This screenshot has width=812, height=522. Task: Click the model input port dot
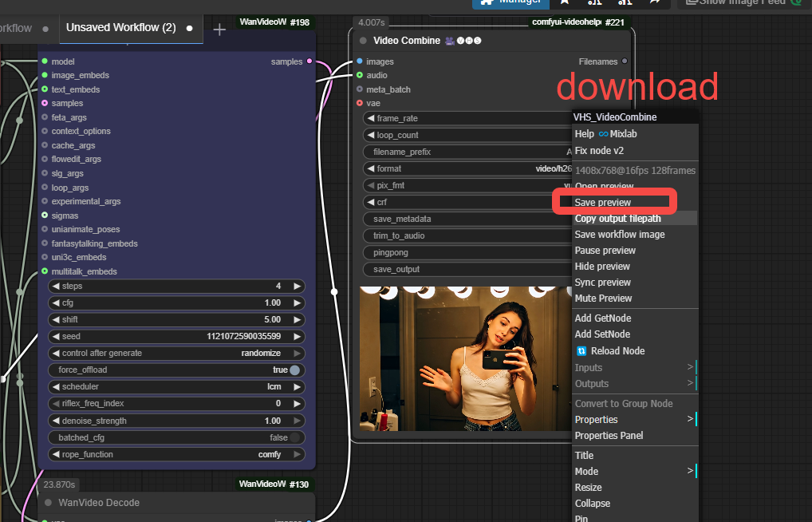click(45, 61)
